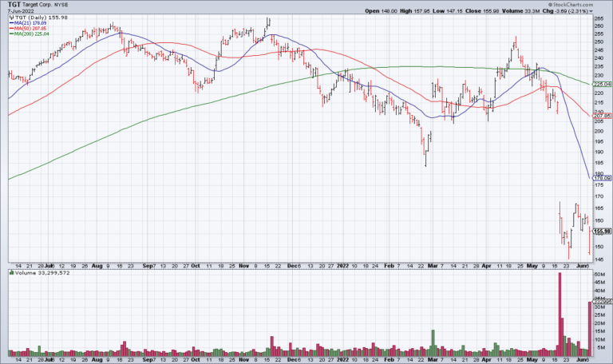The image size is (613, 364).
Task: Click the 50M label on volume axis
Action: 599,275
